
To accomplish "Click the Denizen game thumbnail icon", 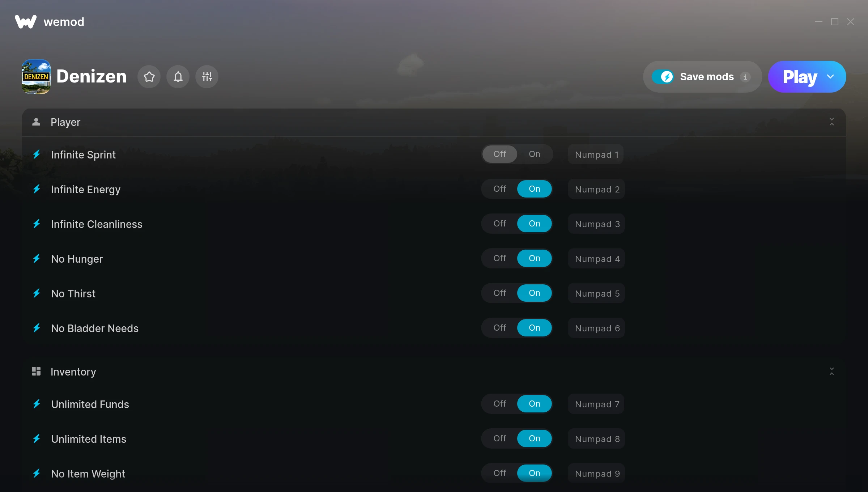I will (36, 76).
